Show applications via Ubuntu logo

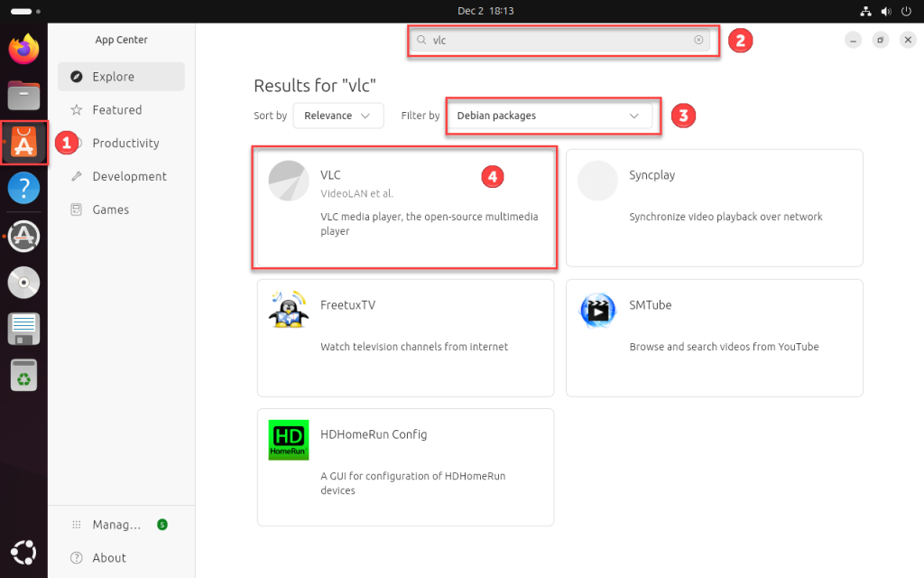pyautogui.click(x=23, y=553)
